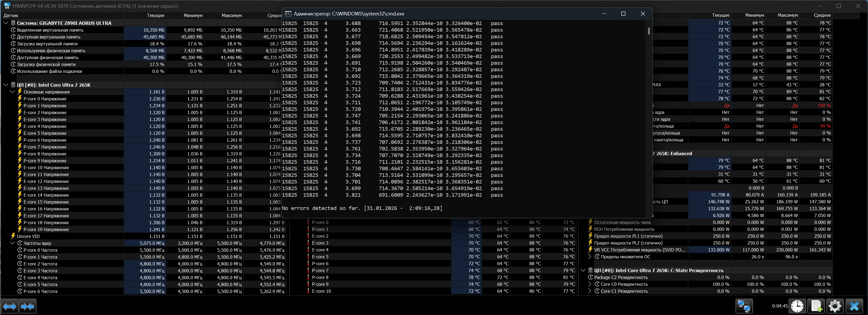Reset the elapsed time clock icon
Image resolution: width=868 pixels, height=315 pixels.
[797, 306]
